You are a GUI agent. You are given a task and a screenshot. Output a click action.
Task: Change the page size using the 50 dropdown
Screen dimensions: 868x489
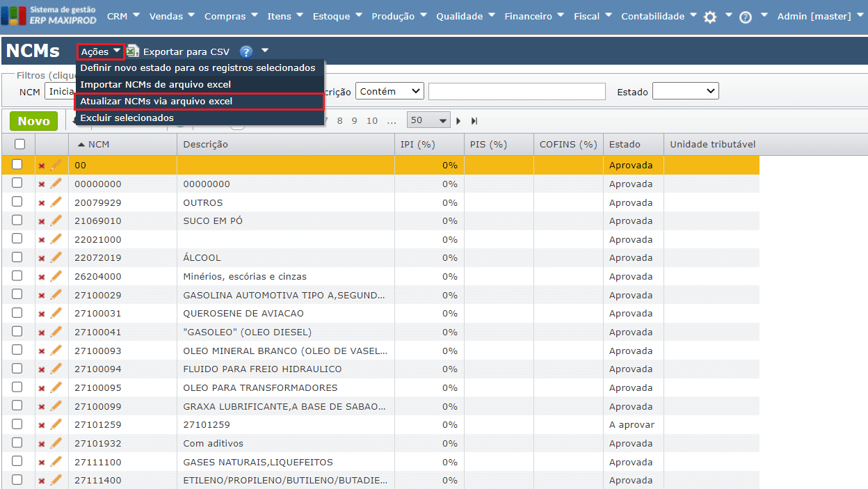pos(429,120)
